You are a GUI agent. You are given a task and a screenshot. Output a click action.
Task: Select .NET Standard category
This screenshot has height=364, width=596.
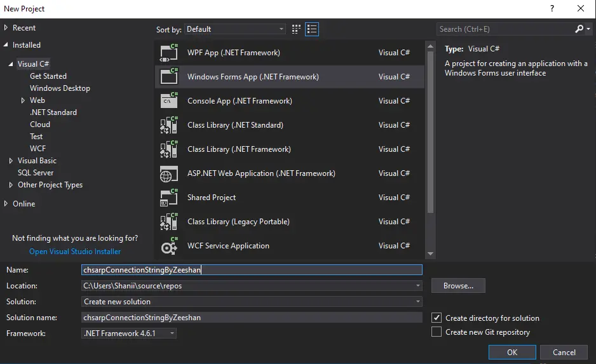[x=53, y=112]
